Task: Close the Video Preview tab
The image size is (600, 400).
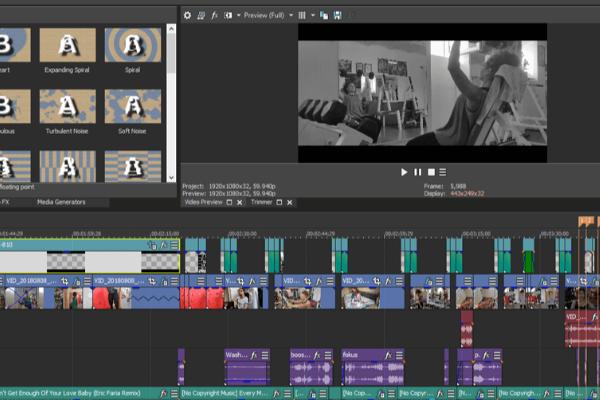Action: 240,202
